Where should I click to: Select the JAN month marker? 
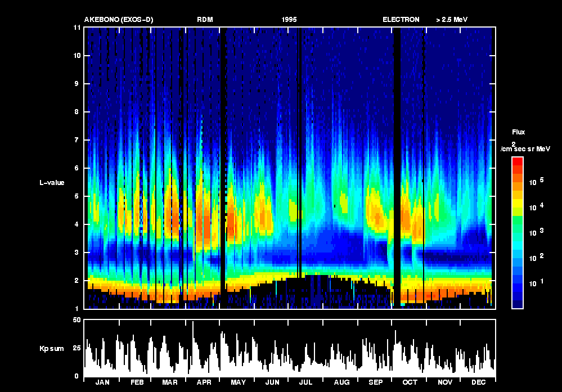click(x=102, y=382)
